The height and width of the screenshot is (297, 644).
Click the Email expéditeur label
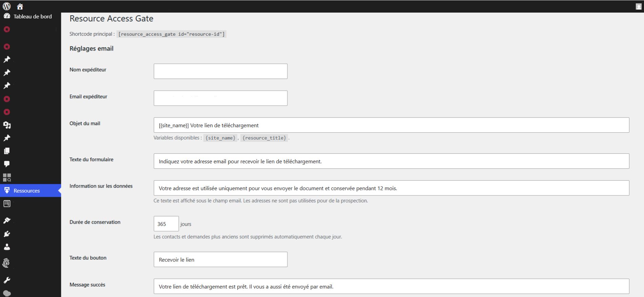pyautogui.click(x=88, y=96)
